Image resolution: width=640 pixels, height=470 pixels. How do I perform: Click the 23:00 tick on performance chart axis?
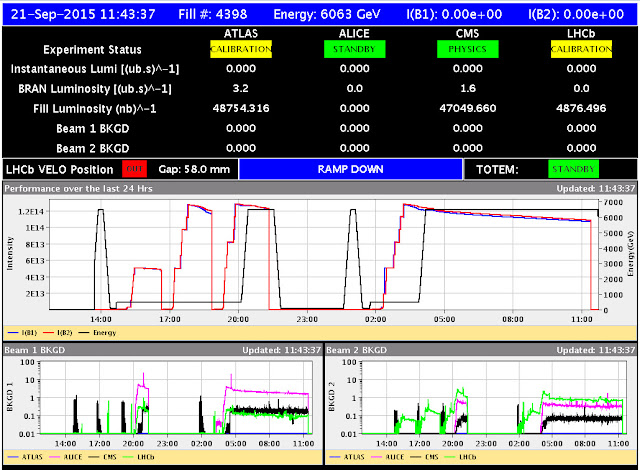click(307, 319)
